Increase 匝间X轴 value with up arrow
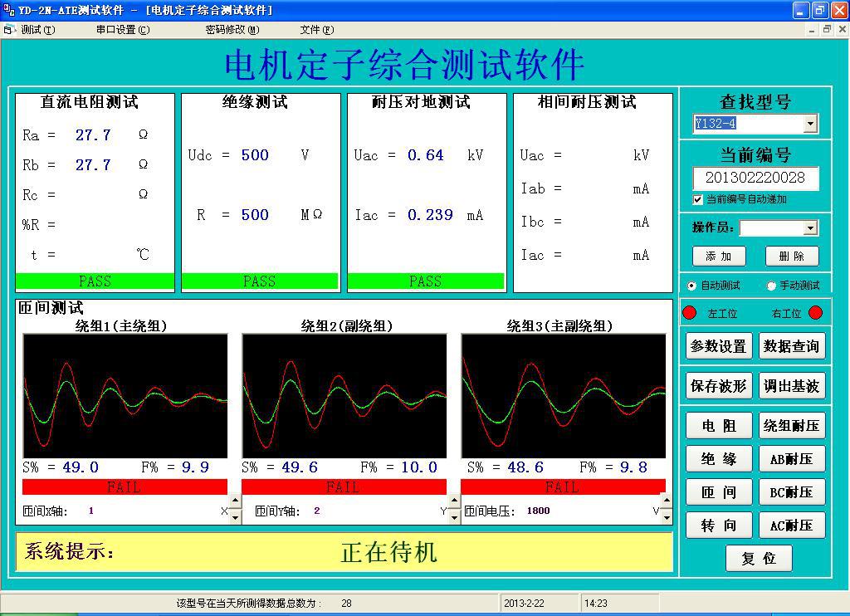Screen dimensions: 850x616 [x=235, y=502]
